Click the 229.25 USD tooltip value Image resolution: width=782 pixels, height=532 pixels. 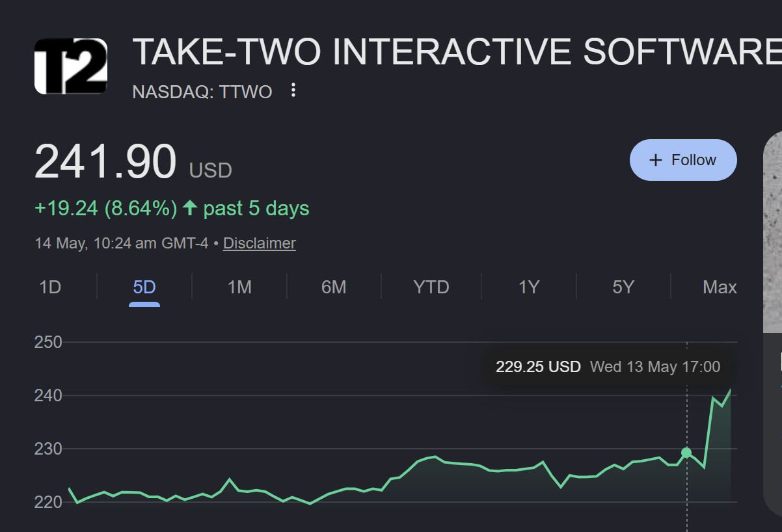pyautogui.click(x=538, y=367)
